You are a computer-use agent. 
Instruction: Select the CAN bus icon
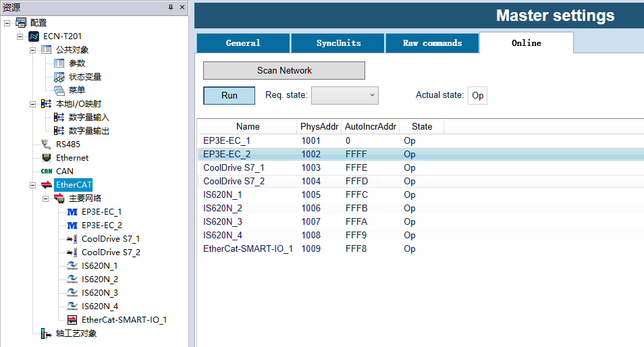[x=46, y=171]
